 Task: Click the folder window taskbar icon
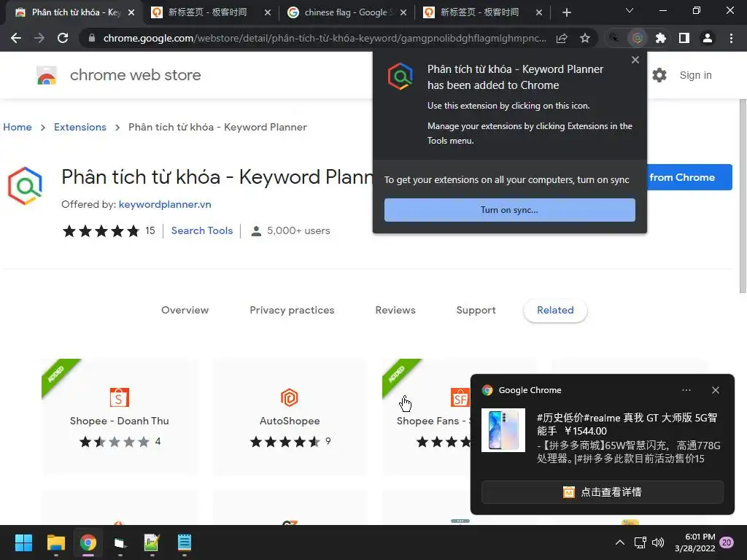(x=120, y=542)
